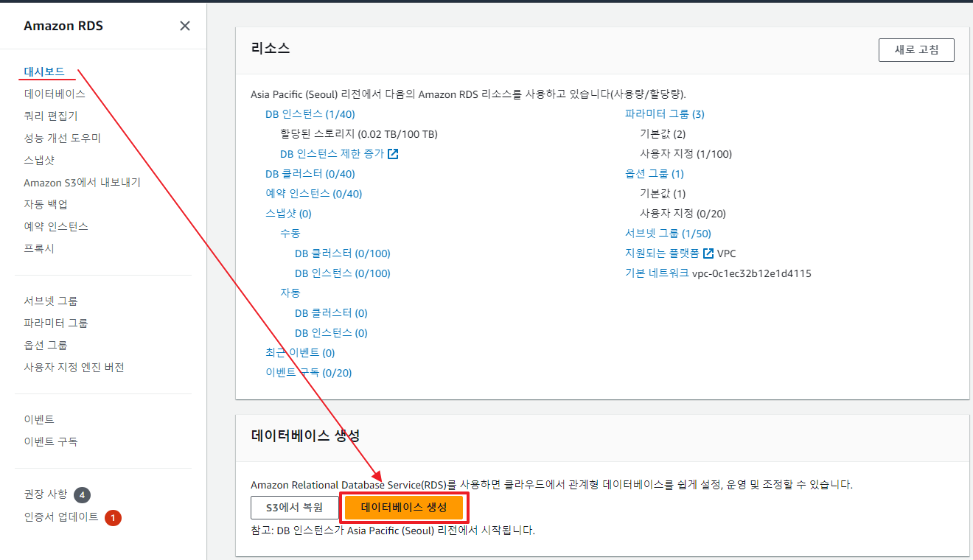Open the 파라미터 그룹 (3) link
Screen dimensions: 973x560
pos(665,114)
